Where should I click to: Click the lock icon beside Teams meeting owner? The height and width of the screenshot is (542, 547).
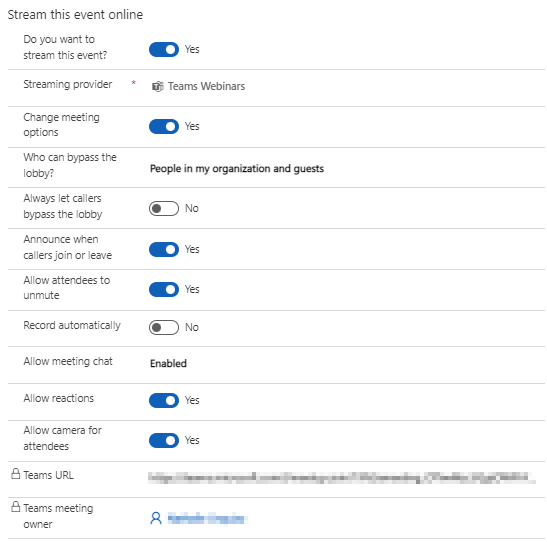15,506
